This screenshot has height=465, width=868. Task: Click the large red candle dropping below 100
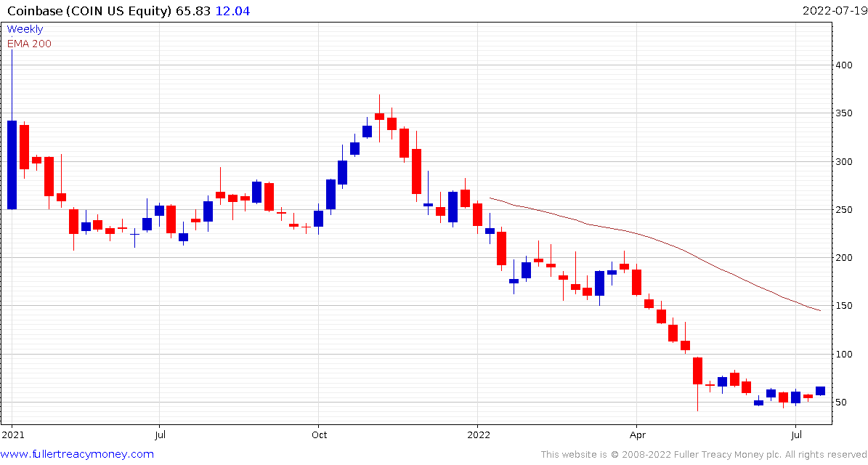pyautogui.click(x=697, y=371)
